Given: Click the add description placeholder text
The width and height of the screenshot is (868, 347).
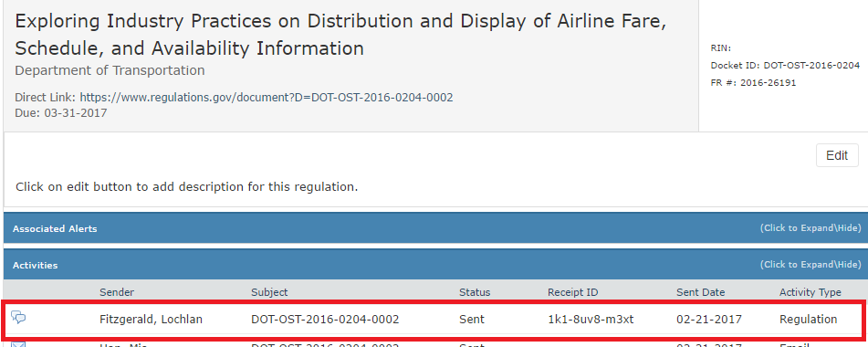Looking at the screenshot, I should click(186, 187).
